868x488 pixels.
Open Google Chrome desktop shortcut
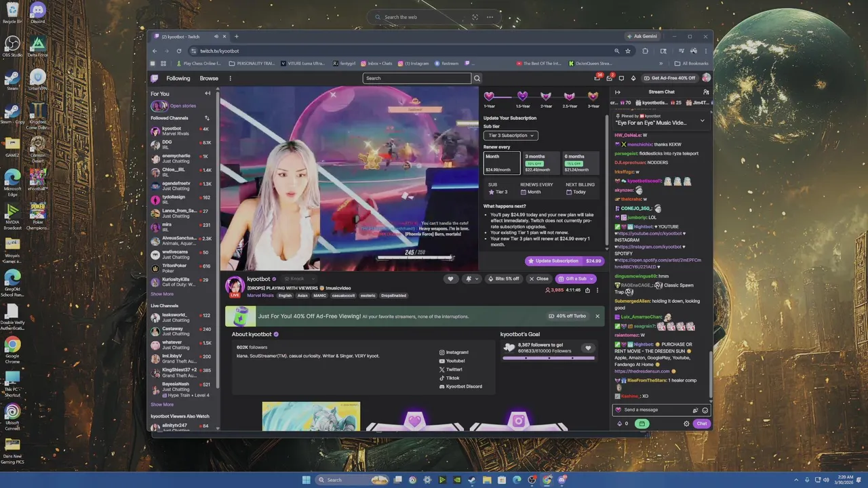click(x=12, y=348)
